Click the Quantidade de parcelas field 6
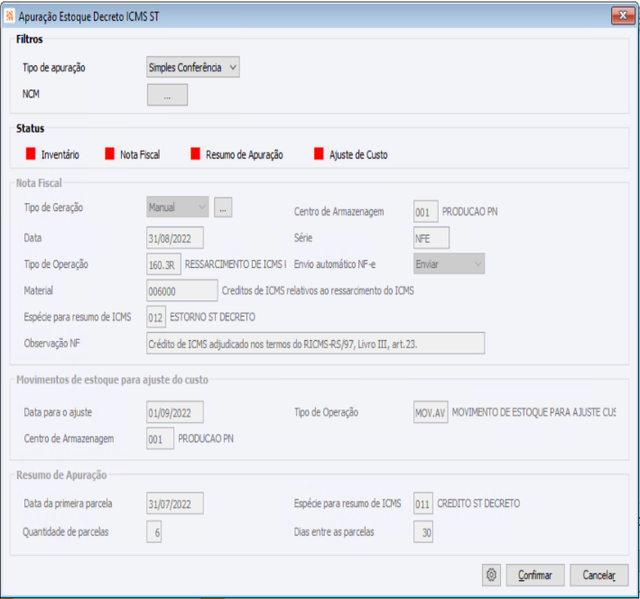The width and height of the screenshot is (640, 599). (x=154, y=532)
